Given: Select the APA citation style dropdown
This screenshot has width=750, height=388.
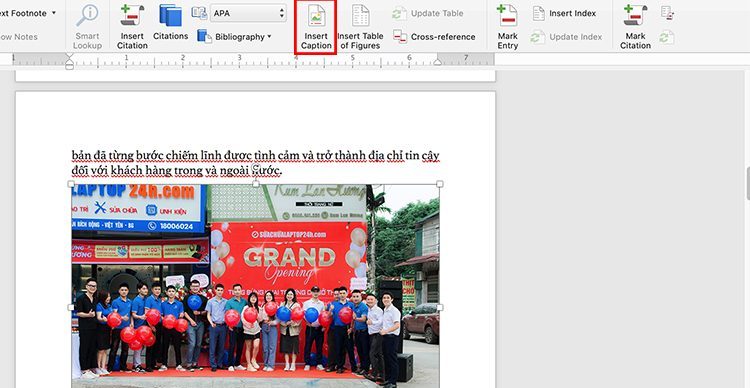Looking at the screenshot, I should pyautogui.click(x=248, y=13).
